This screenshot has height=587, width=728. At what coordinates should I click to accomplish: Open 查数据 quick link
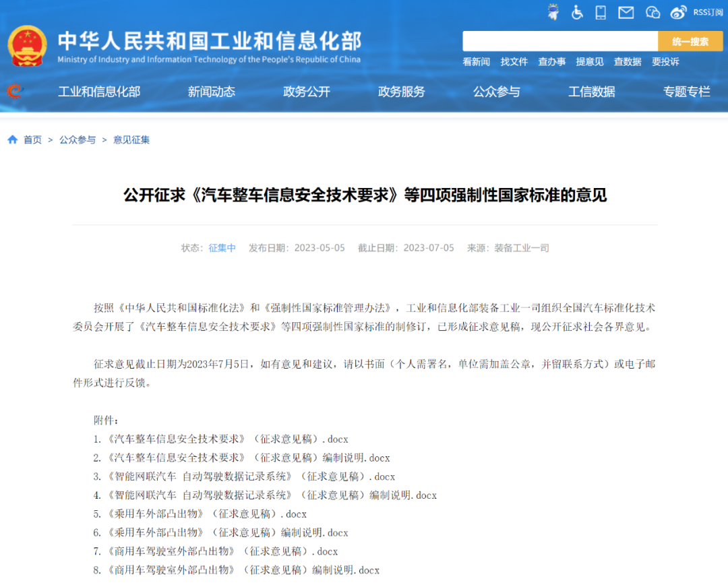coord(628,62)
